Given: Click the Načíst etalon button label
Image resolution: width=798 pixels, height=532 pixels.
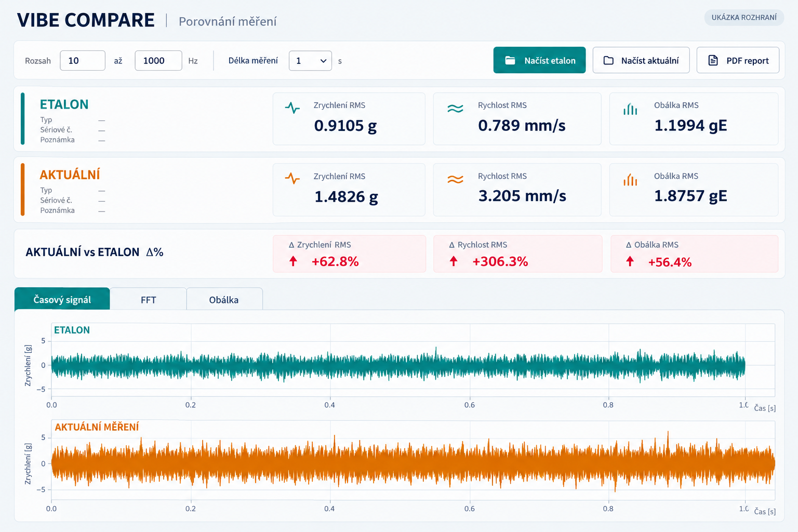Looking at the screenshot, I should click(550, 61).
